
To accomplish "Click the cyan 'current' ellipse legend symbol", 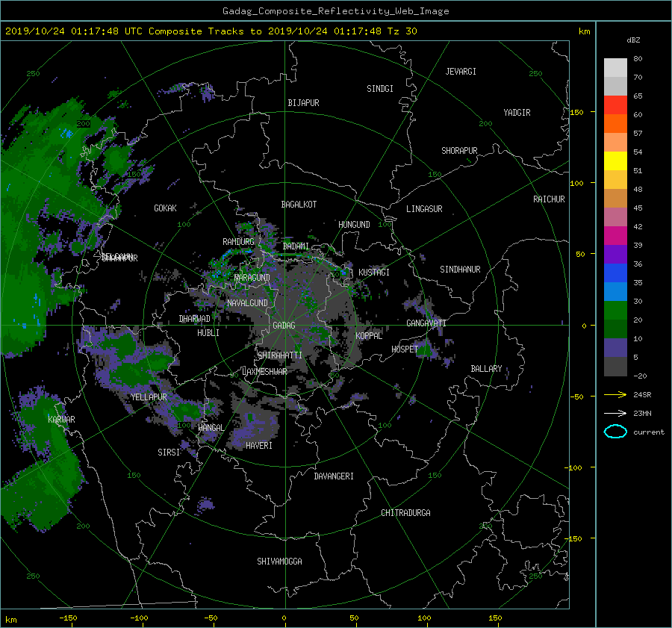I will click(615, 432).
